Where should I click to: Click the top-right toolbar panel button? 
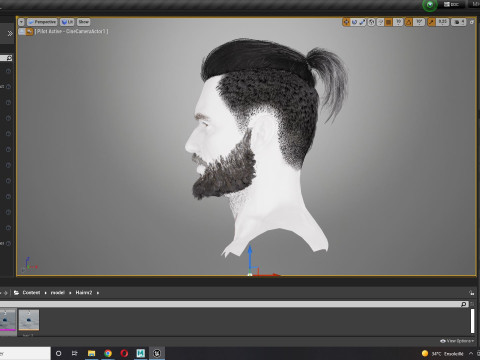coord(451,4)
